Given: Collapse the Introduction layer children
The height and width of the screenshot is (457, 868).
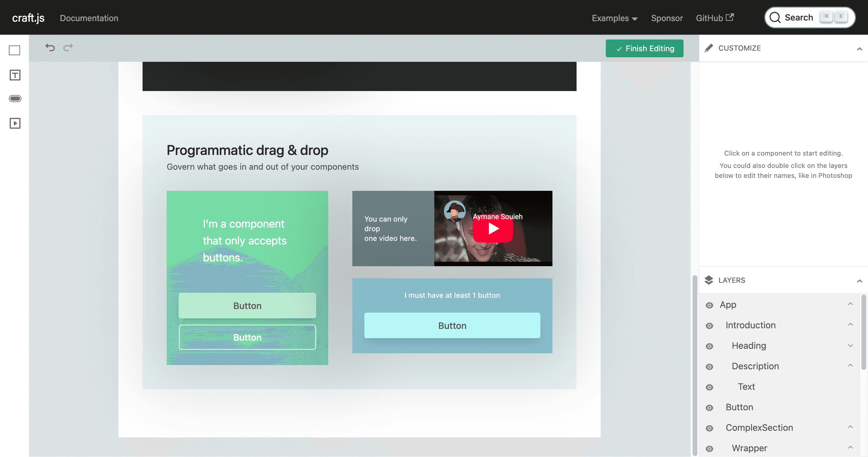Looking at the screenshot, I should [851, 325].
